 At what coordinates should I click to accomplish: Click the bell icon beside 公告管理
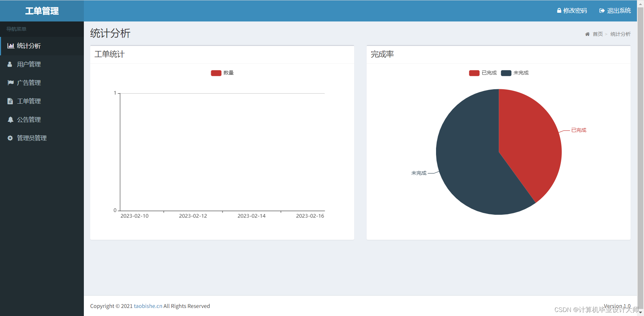10,119
